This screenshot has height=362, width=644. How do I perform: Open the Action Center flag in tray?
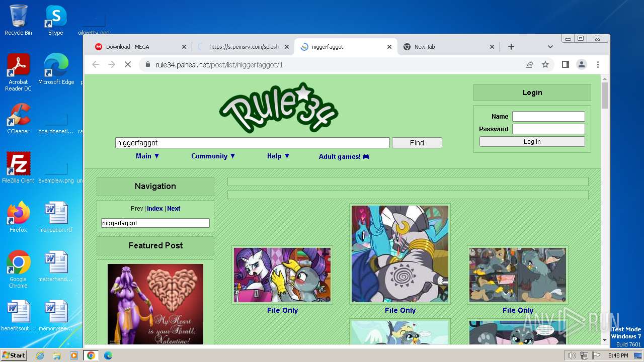click(596, 355)
